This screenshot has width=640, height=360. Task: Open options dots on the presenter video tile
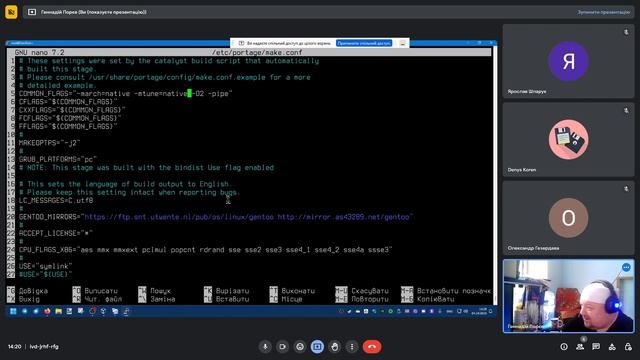click(626, 267)
